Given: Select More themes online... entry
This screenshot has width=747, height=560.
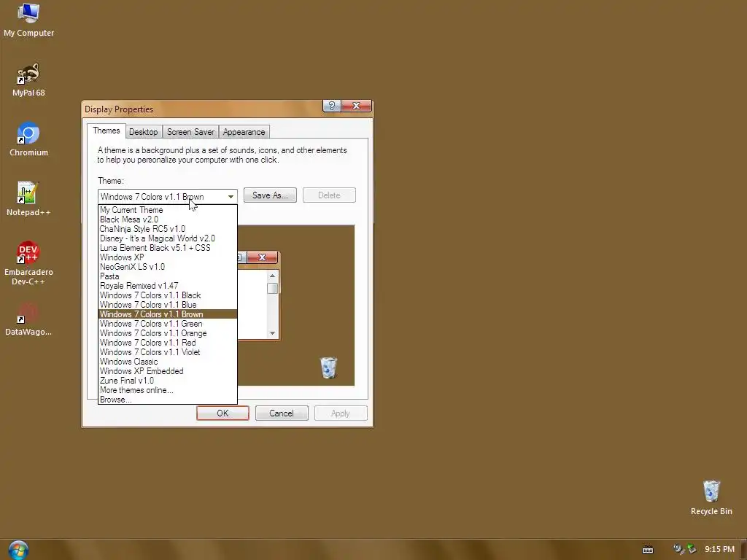Looking at the screenshot, I should [167, 390].
